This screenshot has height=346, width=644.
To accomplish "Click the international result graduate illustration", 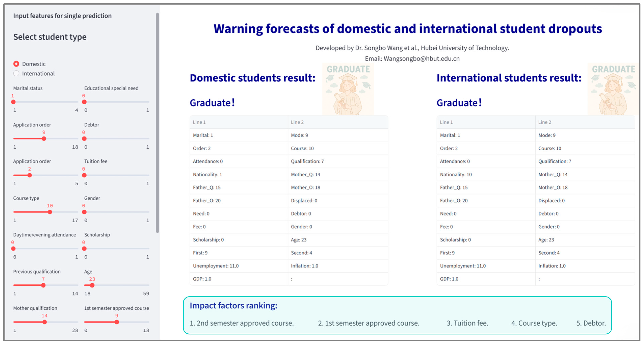I will pyautogui.click(x=613, y=89).
